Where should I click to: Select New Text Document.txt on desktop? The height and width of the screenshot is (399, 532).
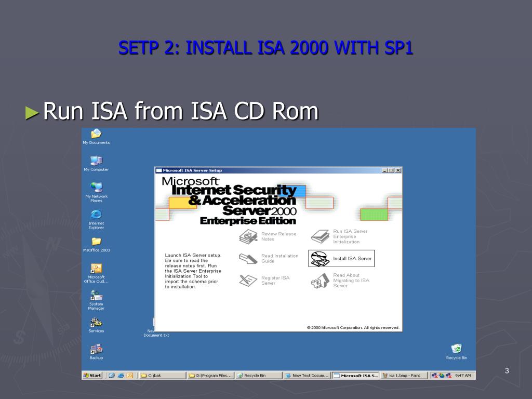(x=156, y=333)
